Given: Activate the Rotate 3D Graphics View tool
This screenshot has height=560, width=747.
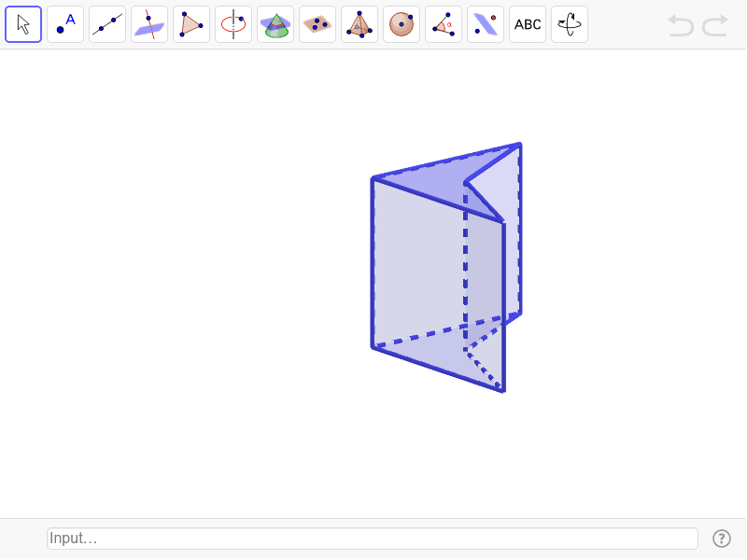Looking at the screenshot, I should coord(570,23).
